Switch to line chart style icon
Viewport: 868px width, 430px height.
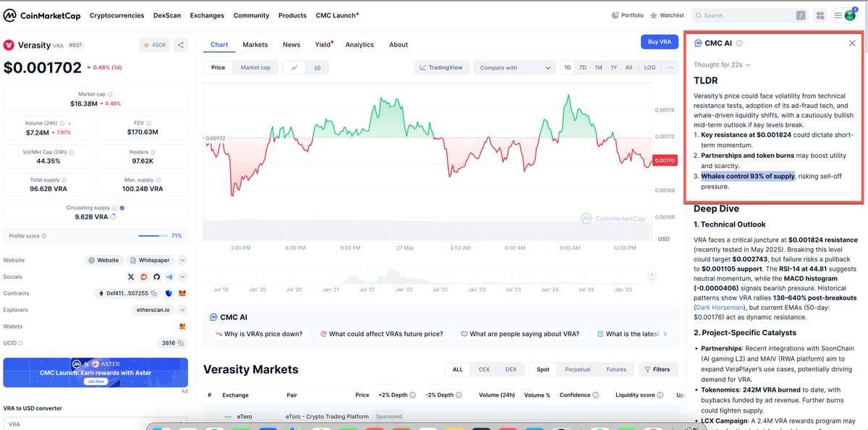point(295,67)
